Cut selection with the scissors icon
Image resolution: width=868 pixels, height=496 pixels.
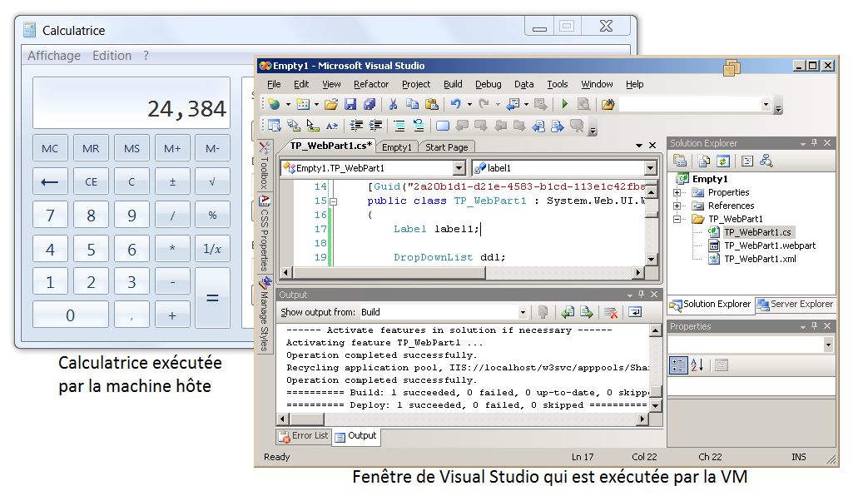point(393,104)
